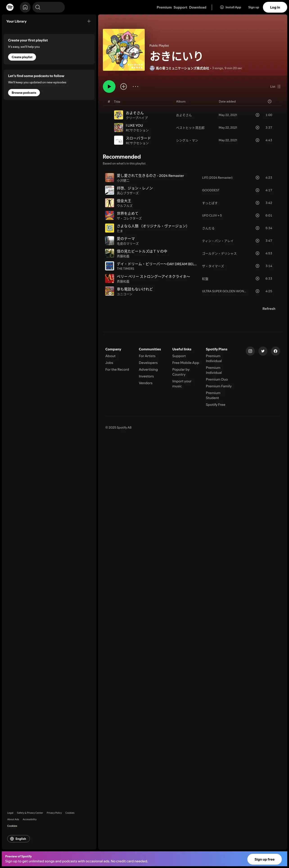Open artist THE TIMERS link
The height and width of the screenshot is (868, 289).
pyautogui.click(x=126, y=269)
